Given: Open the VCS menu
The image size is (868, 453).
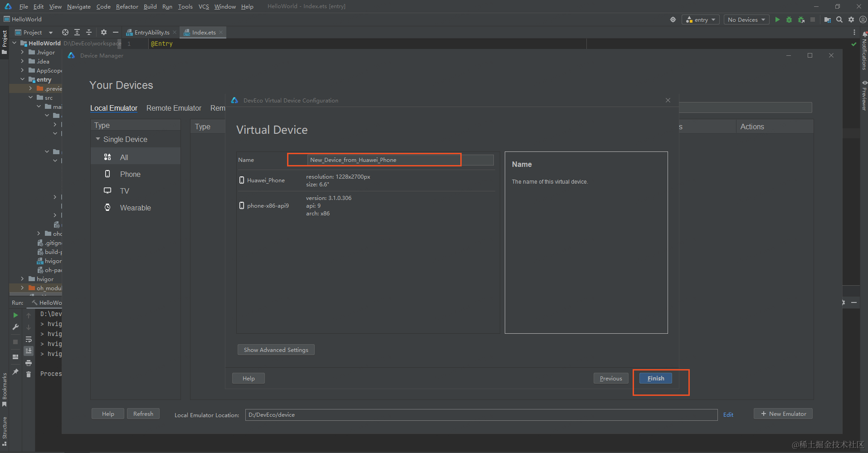Looking at the screenshot, I should [204, 6].
